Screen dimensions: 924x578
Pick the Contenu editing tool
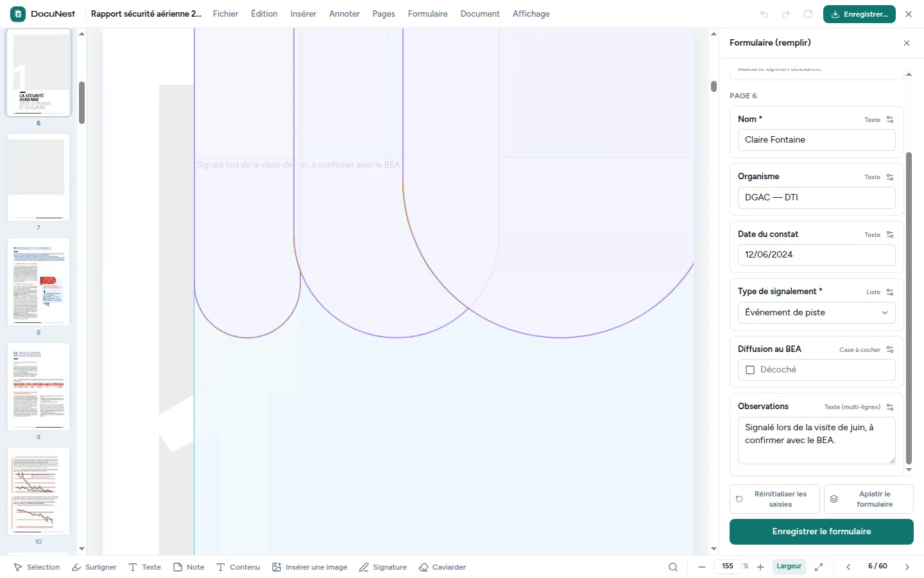[x=238, y=567]
